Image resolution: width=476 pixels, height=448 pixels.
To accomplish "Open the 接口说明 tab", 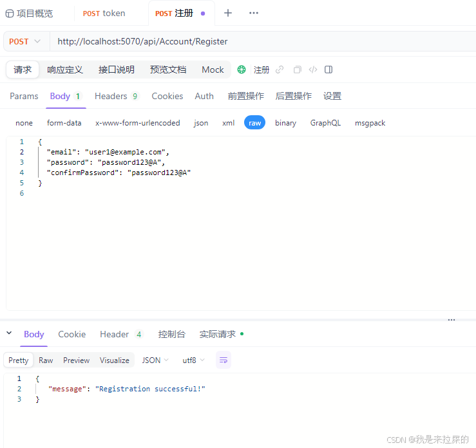I will coord(117,70).
